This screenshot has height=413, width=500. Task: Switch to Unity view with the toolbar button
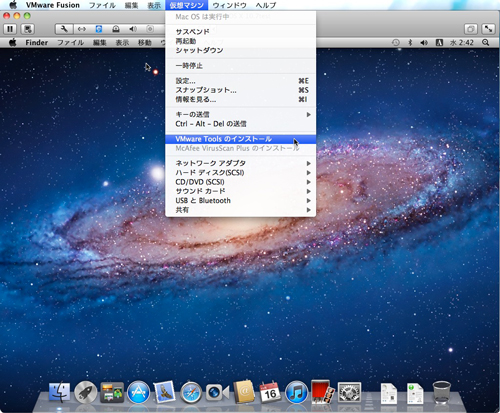click(471, 29)
